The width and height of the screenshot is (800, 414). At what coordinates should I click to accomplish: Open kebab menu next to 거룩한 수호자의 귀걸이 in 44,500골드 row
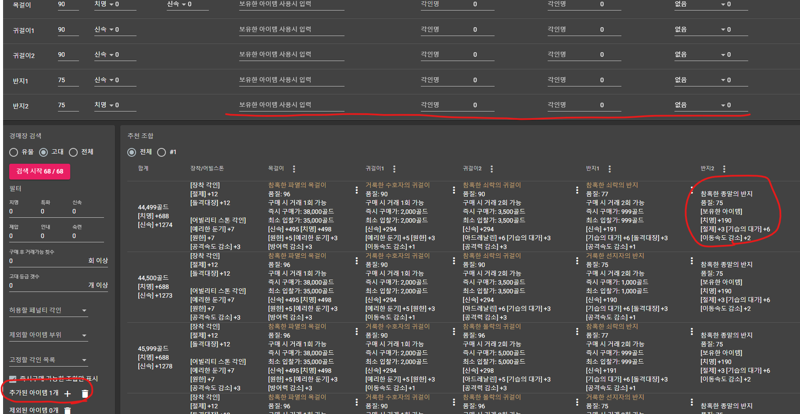pyautogui.click(x=454, y=260)
